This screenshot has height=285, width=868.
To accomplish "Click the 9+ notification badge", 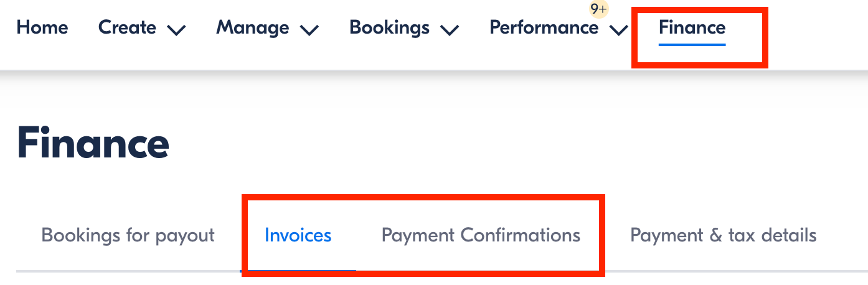I will 598,9.
